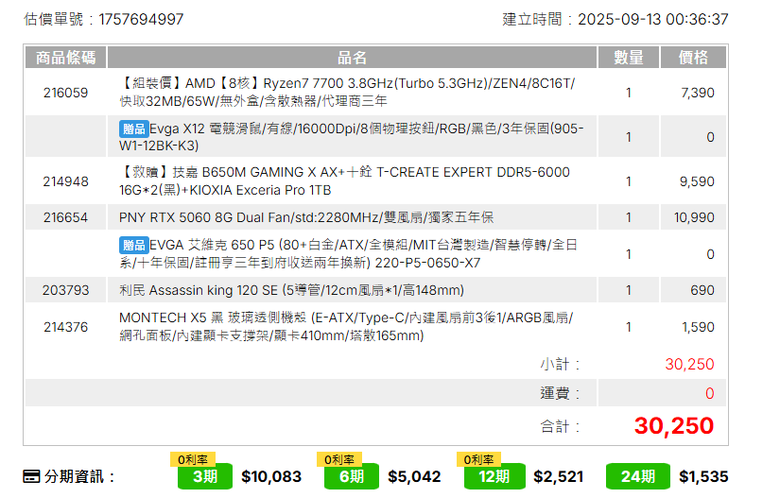Click the 價格 column header

click(x=693, y=57)
